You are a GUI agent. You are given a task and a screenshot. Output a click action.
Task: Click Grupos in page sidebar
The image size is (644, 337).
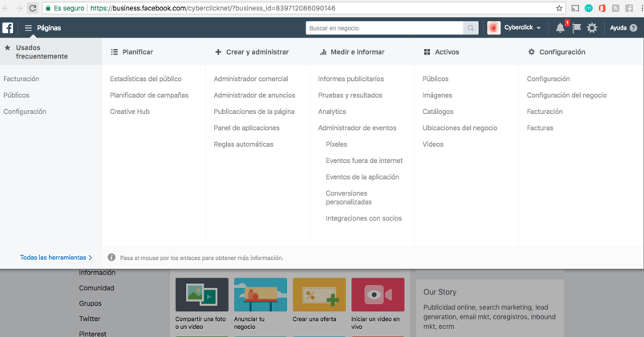(x=90, y=303)
